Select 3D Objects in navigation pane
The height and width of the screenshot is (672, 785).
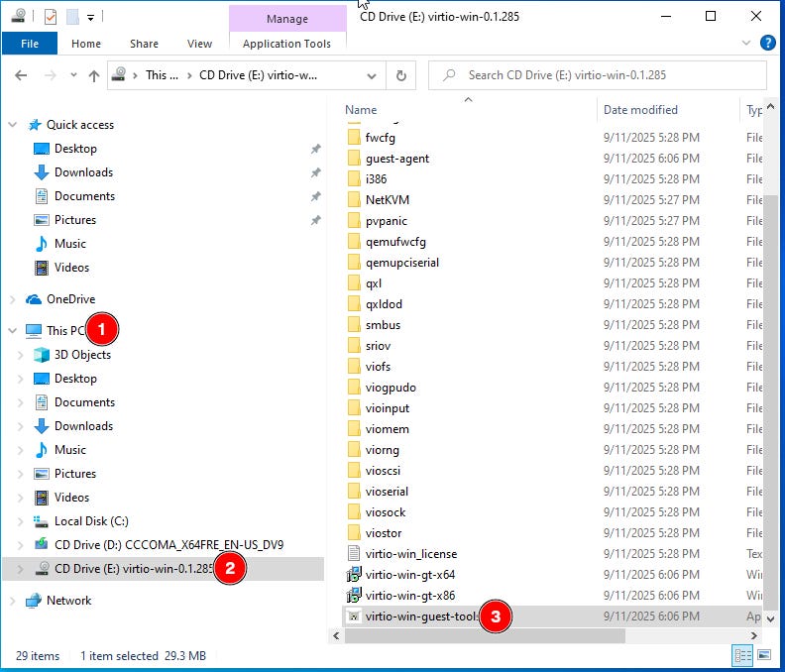coord(82,355)
